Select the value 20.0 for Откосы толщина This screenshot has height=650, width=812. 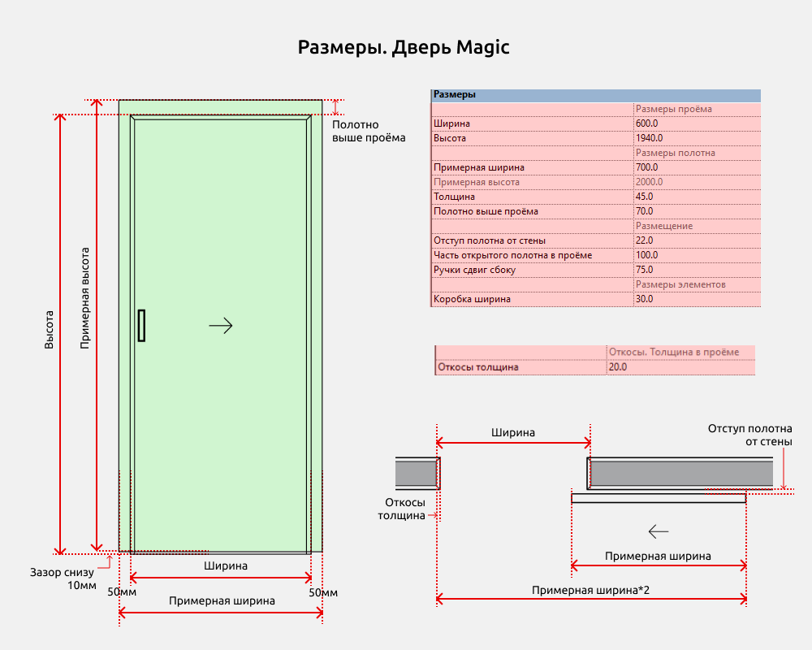(617, 367)
